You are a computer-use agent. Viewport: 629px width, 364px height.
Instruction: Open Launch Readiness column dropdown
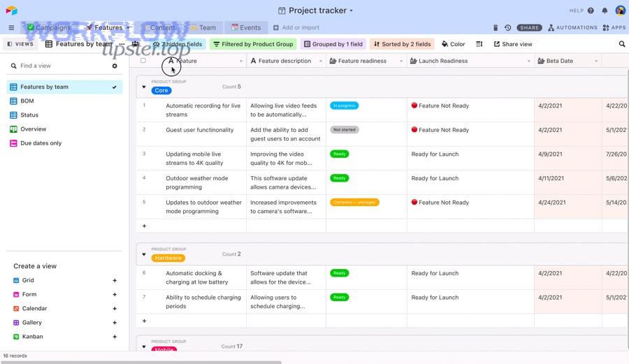(529, 61)
